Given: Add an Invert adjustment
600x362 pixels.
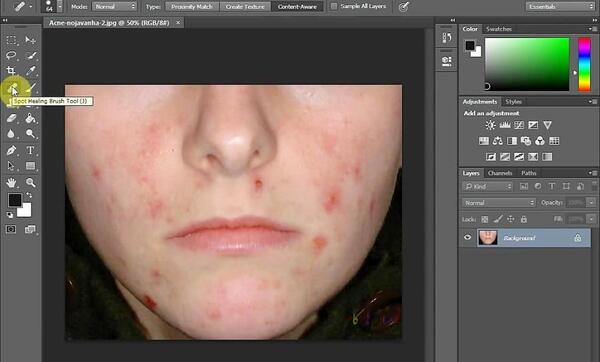Looking at the screenshot, I should point(491,157).
